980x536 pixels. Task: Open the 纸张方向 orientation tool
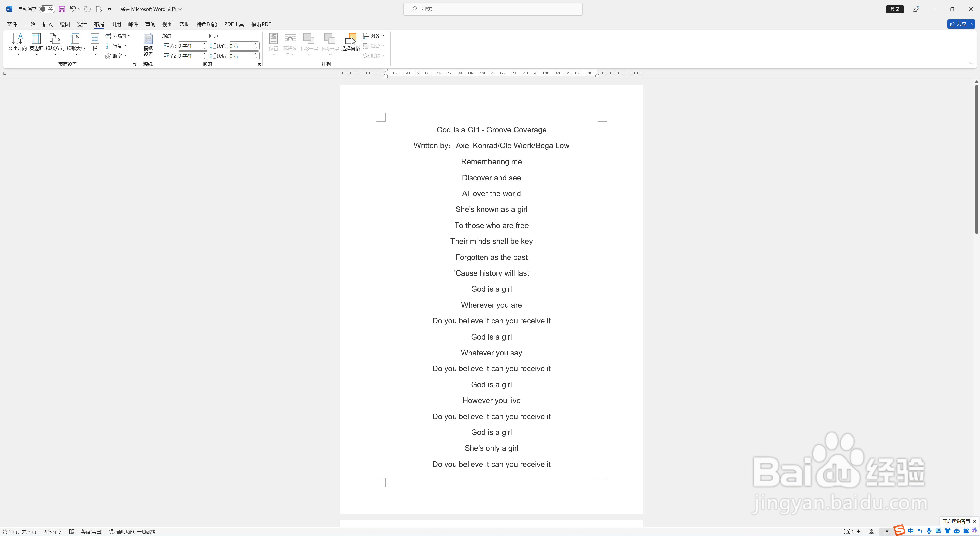[x=55, y=44]
